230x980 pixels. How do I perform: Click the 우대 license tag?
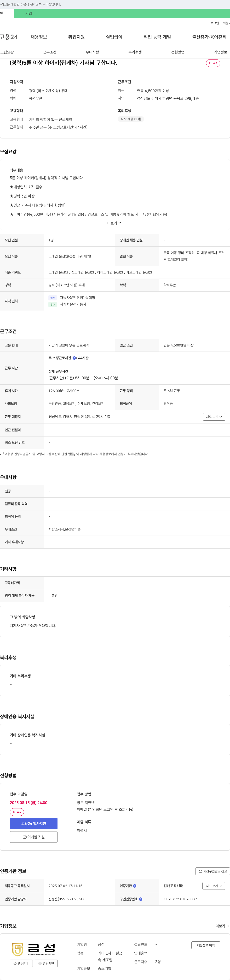(x=52, y=305)
